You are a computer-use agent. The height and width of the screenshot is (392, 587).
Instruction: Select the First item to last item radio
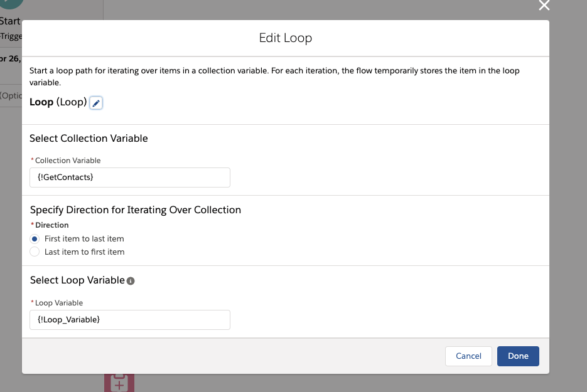pyautogui.click(x=35, y=238)
